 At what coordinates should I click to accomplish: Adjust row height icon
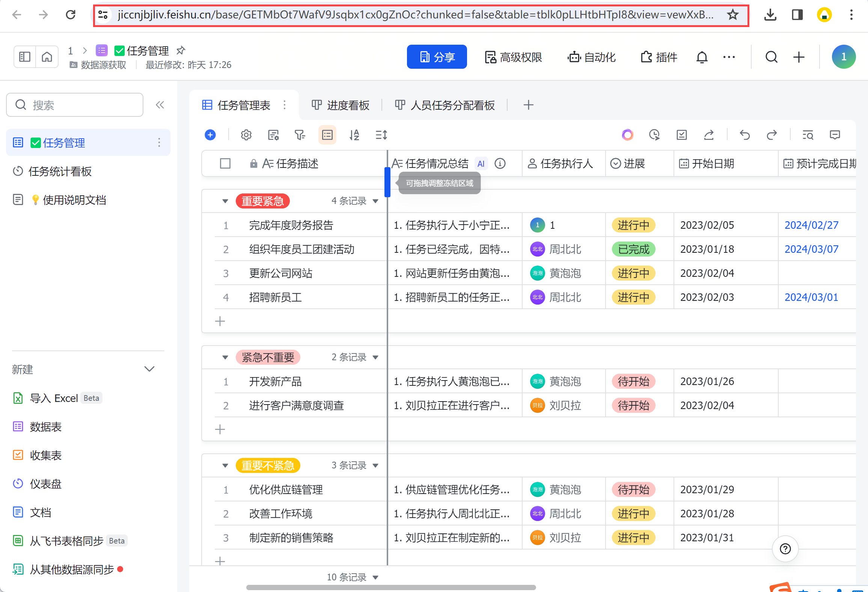point(381,135)
